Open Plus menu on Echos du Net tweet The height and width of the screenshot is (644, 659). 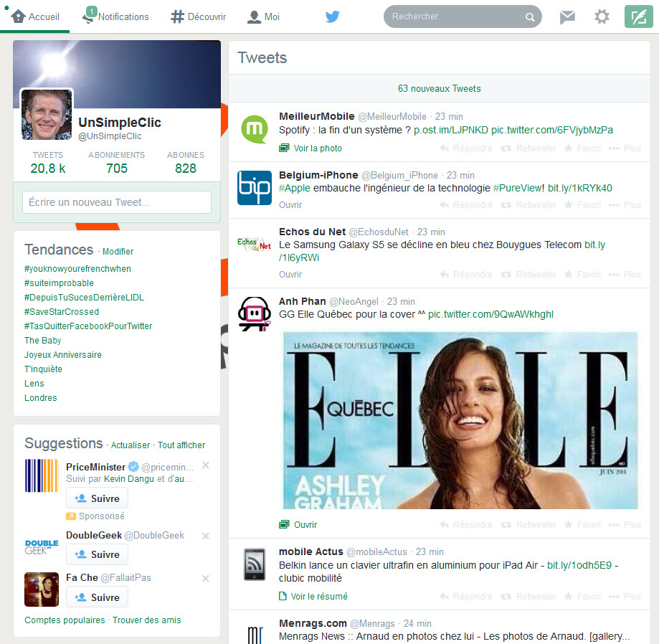pos(625,274)
